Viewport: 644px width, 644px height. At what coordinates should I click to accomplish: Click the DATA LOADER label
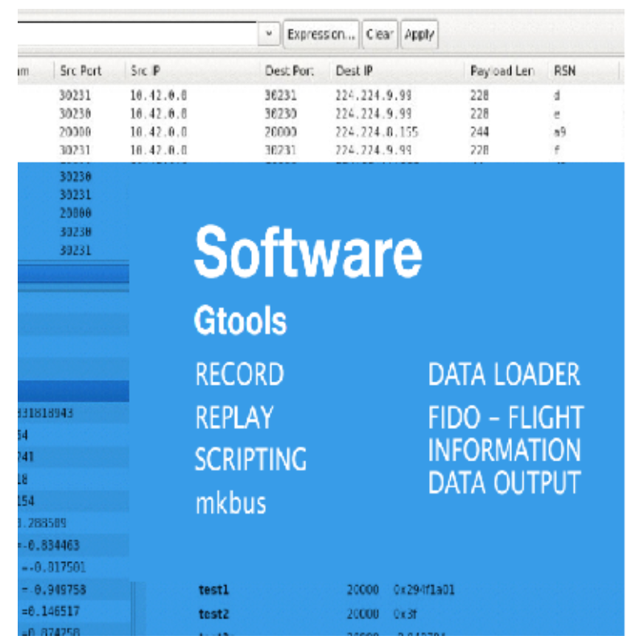(504, 374)
